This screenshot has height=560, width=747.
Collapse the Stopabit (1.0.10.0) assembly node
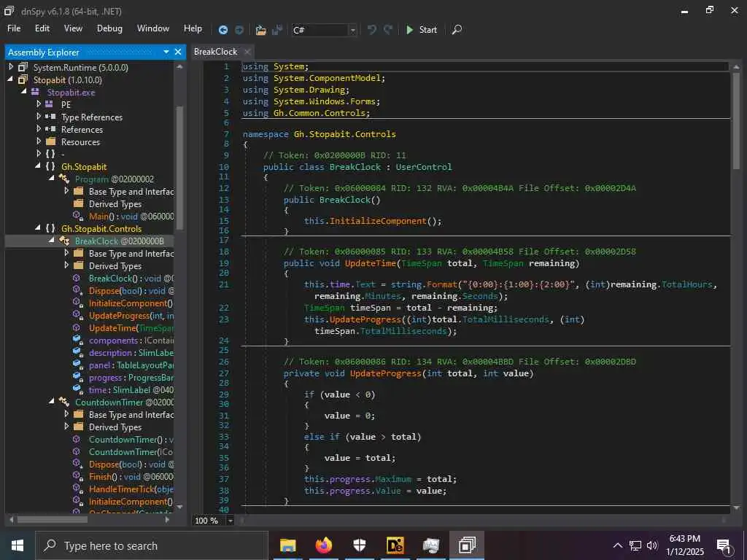(x=10, y=79)
